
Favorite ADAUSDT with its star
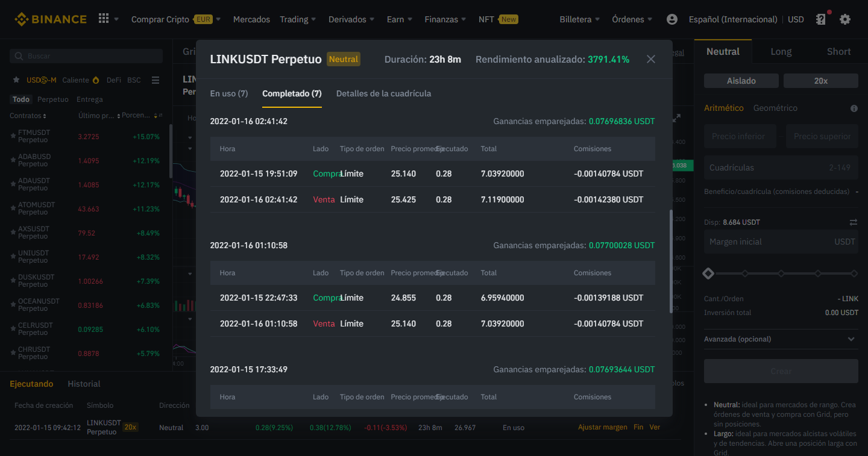(13, 184)
